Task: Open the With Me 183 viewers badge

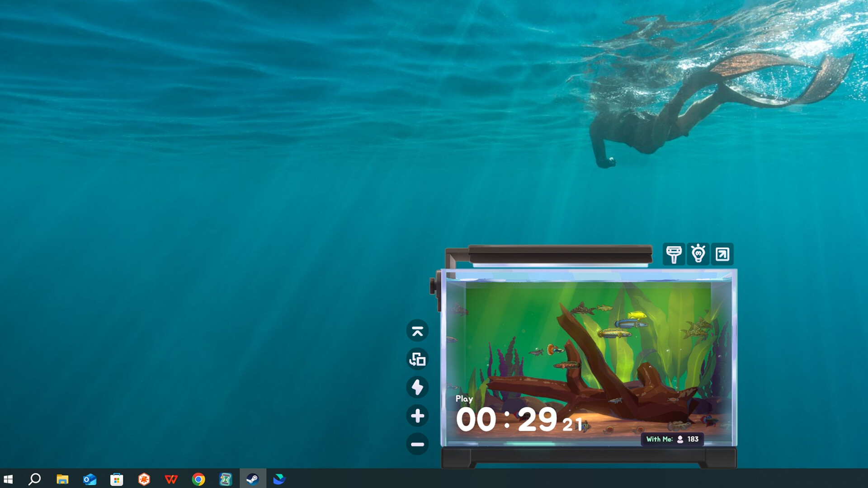Action: pyautogui.click(x=672, y=439)
